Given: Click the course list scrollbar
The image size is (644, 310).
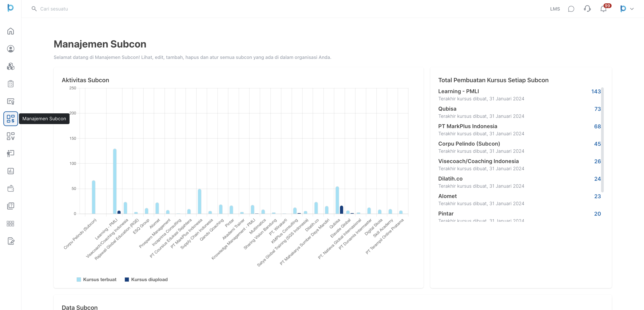Looking at the screenshot, I should [x=602, y=140].
